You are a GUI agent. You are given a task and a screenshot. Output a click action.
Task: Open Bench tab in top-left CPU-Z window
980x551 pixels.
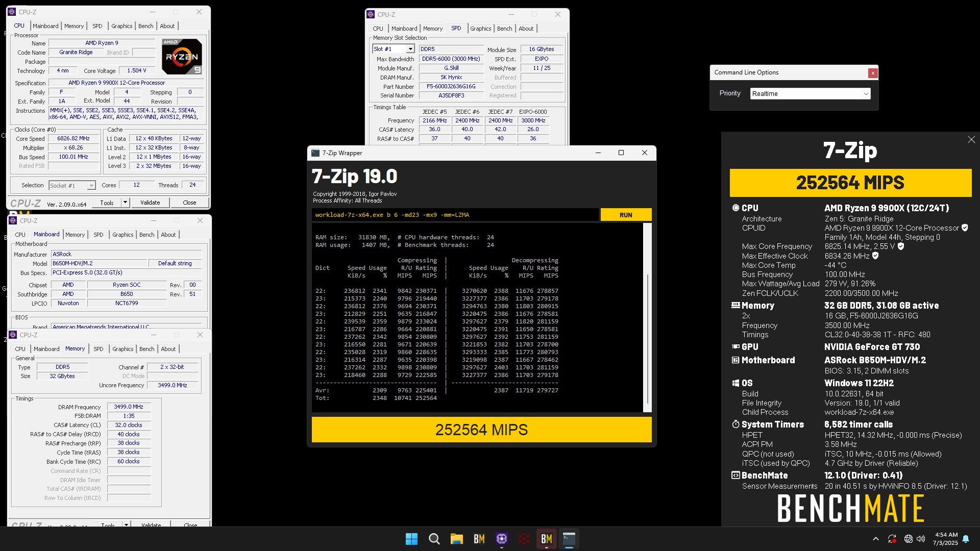145,26
